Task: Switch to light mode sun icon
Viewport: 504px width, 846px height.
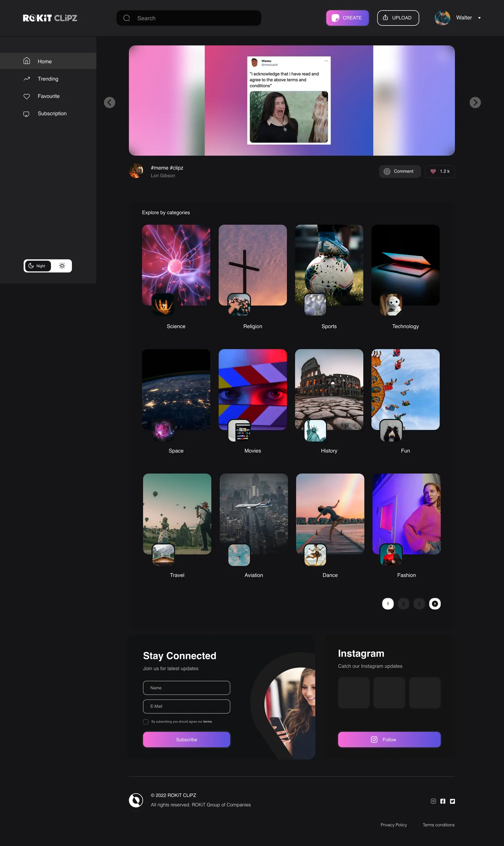Action: pos(62,266)
